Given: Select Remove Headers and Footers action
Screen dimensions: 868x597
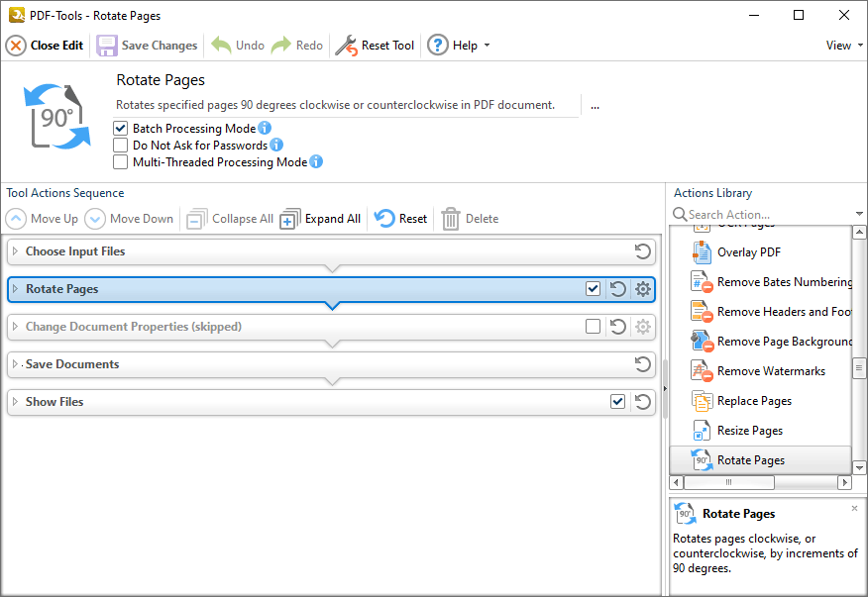Looking at the screenshot, I should (x=761, y=312).
